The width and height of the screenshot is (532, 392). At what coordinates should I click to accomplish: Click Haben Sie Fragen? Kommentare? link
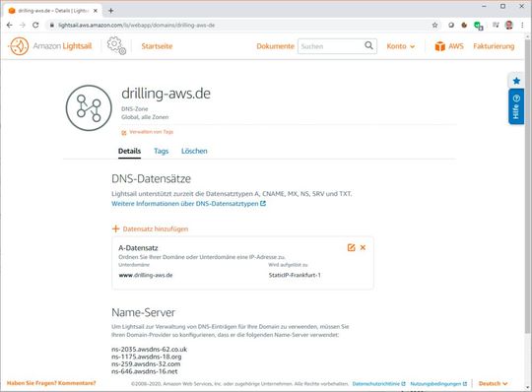[51, 383]
